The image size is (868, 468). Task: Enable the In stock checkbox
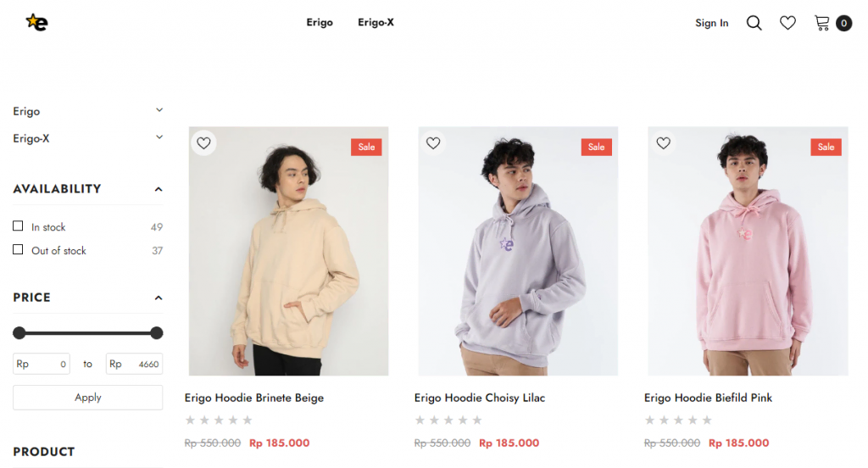18,226
